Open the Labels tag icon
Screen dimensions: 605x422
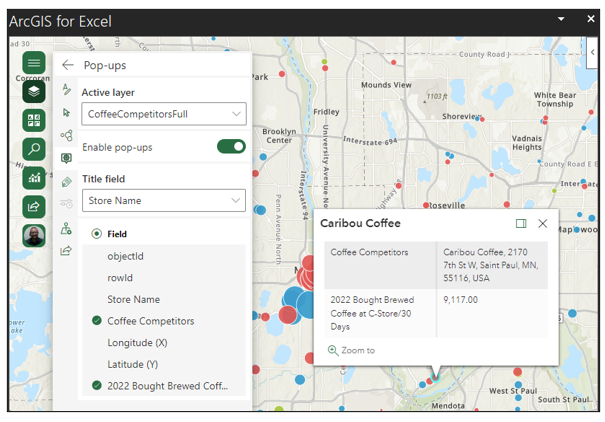click(66, 182)
